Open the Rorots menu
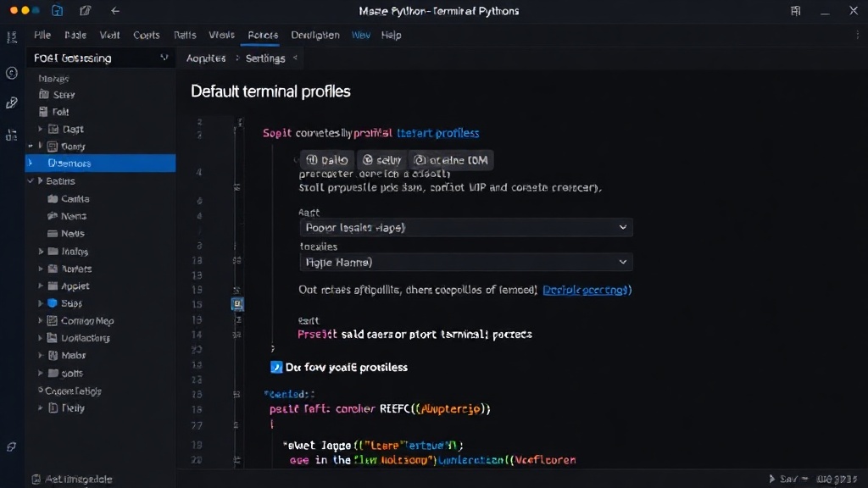 pos(263,35)
